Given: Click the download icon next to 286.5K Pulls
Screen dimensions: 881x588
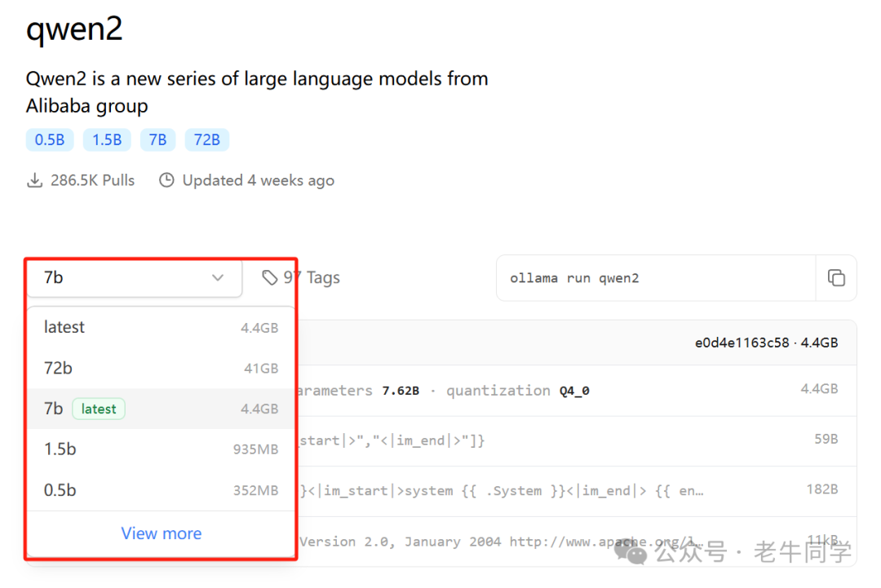Looking at the screenshot, I should (x=35, y=180).
